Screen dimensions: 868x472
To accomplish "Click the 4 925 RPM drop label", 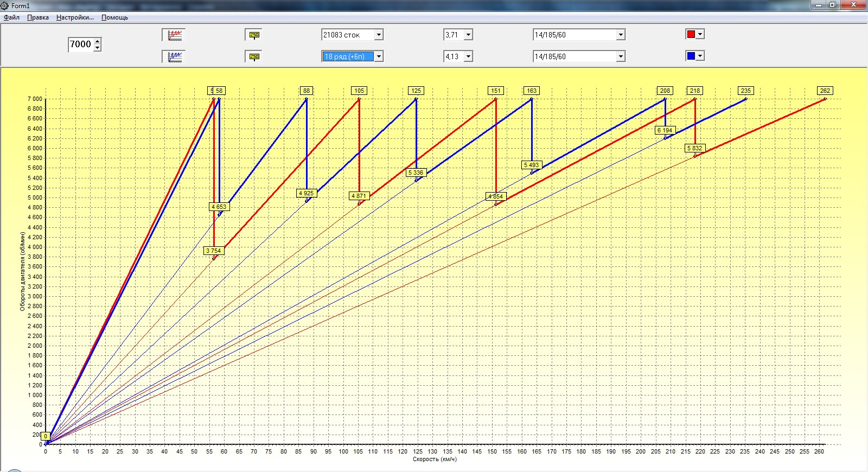I will 307,193.
